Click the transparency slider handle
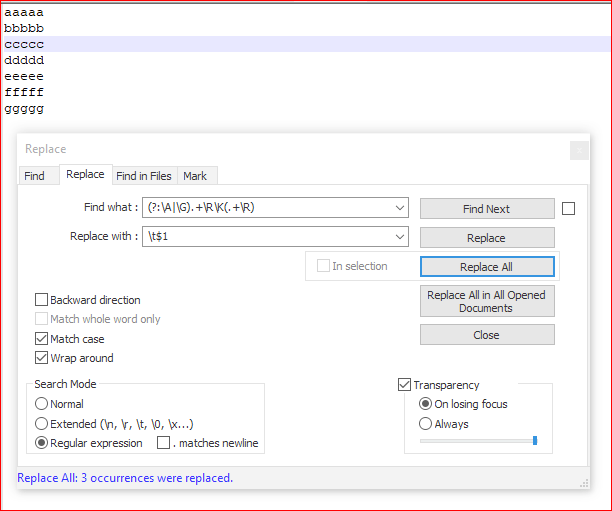 point(535,440)
